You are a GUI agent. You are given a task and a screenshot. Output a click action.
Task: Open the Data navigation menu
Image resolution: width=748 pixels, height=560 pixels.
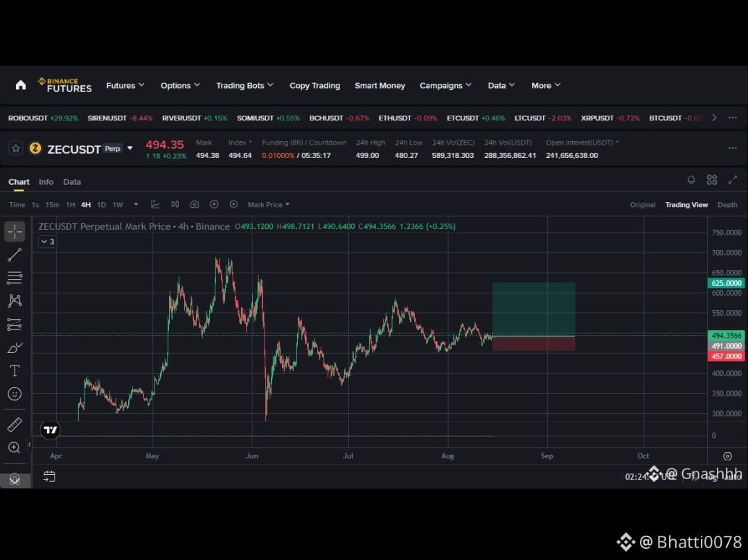(x=501, y=85)
